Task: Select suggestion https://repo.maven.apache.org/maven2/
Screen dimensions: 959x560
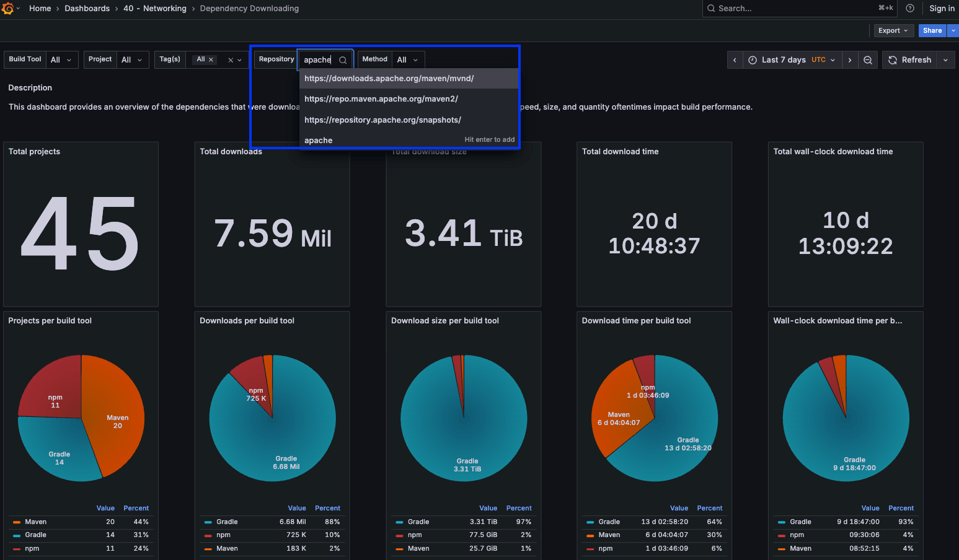Action: (381, 98)
